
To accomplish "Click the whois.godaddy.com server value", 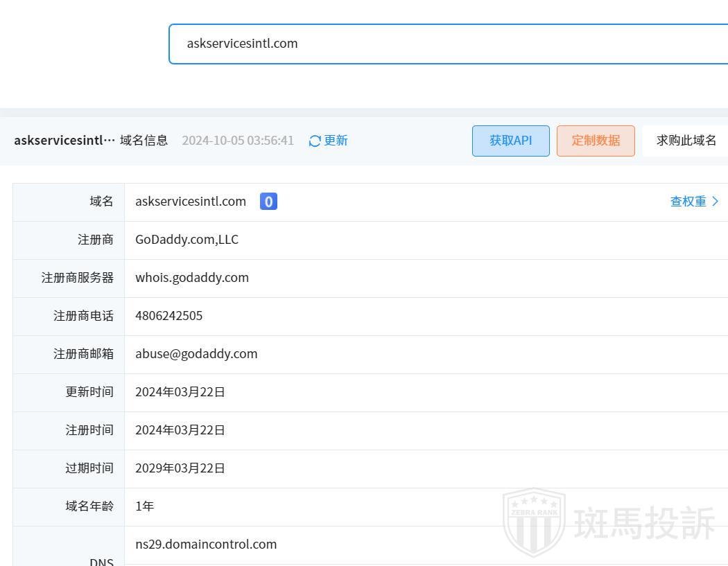I will 192,278.
